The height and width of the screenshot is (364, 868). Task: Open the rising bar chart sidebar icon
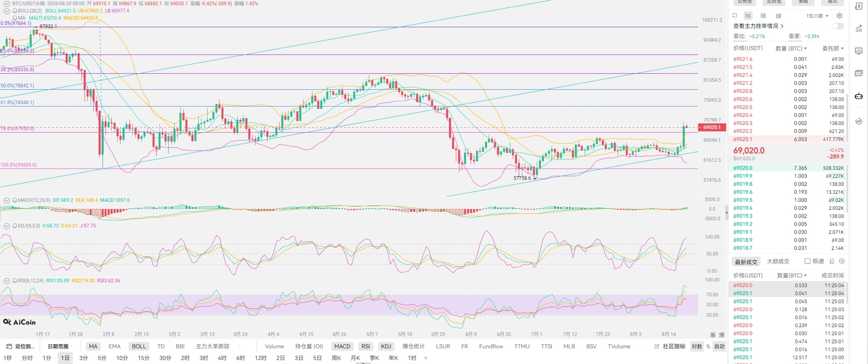click(x=859, y=29)
